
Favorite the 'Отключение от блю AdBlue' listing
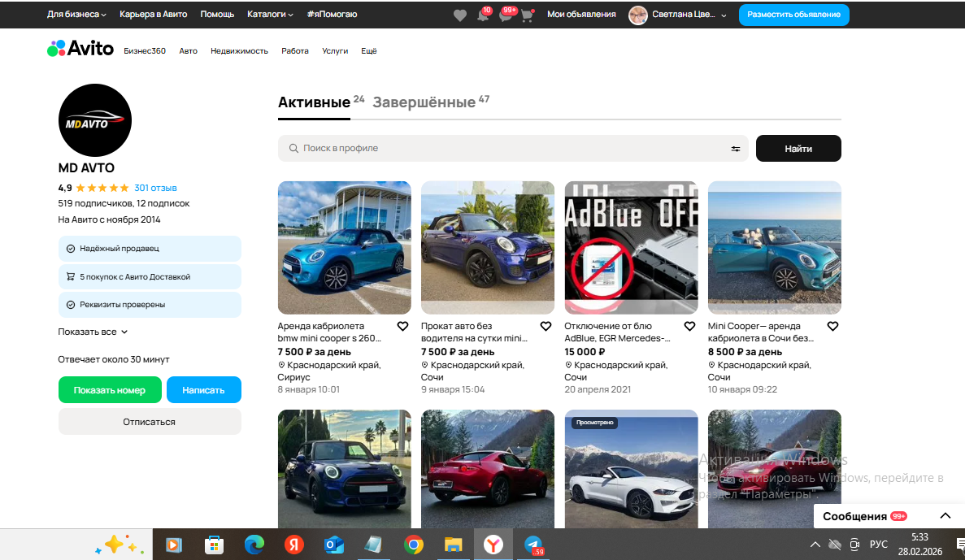point(689,327)
